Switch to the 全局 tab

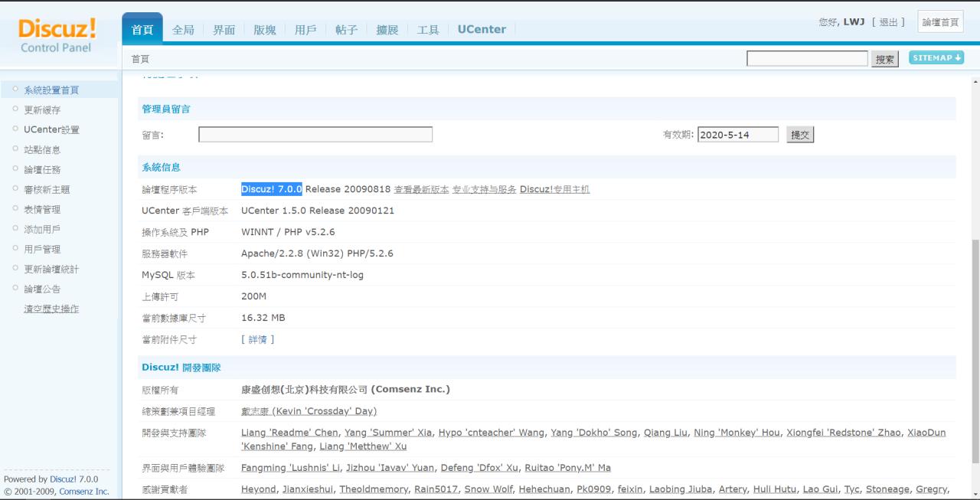click(x=183, y=30)
